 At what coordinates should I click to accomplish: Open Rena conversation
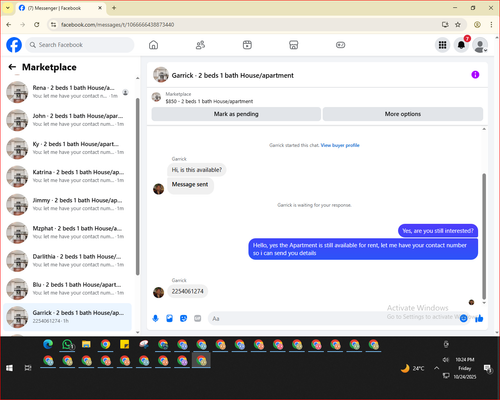(68, 92)
